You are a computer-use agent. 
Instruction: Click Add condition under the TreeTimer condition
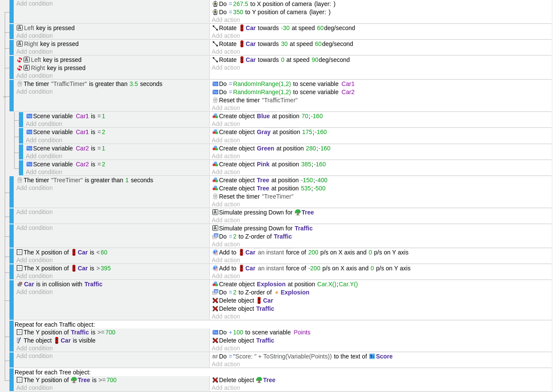(x=34, y=188)
